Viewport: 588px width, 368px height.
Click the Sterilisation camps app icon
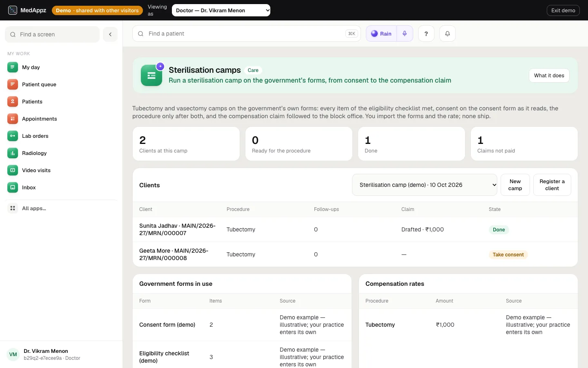tap(151, 75)
